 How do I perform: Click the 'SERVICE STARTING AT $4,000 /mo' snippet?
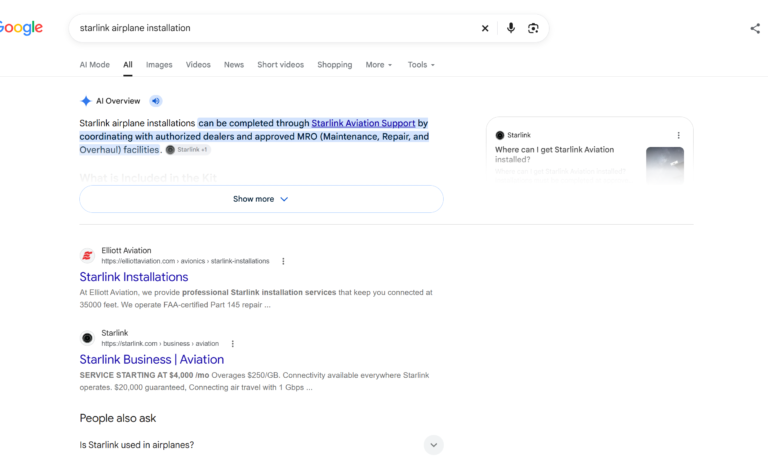coord(144,375)
